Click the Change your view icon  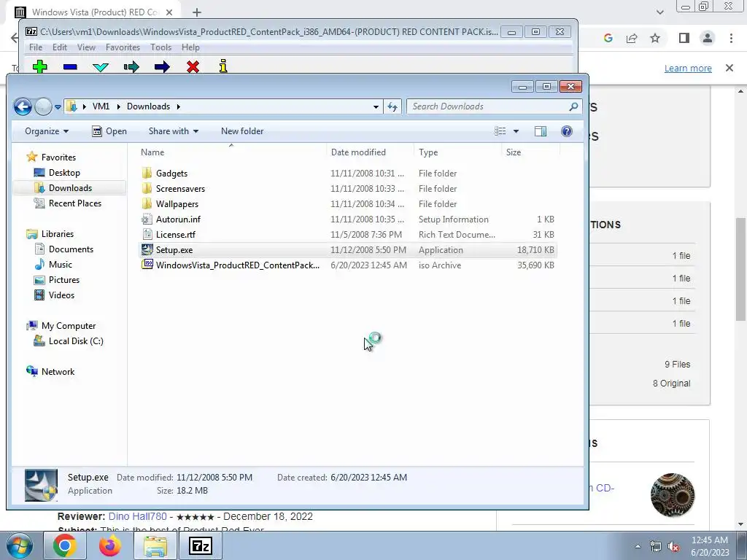[x=500, y=131]
